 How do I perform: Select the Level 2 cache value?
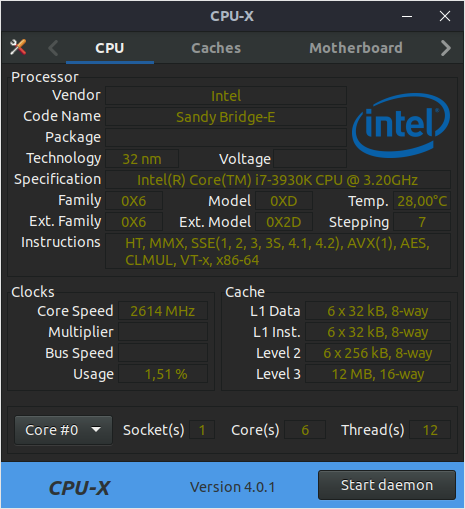coord(378,353)
